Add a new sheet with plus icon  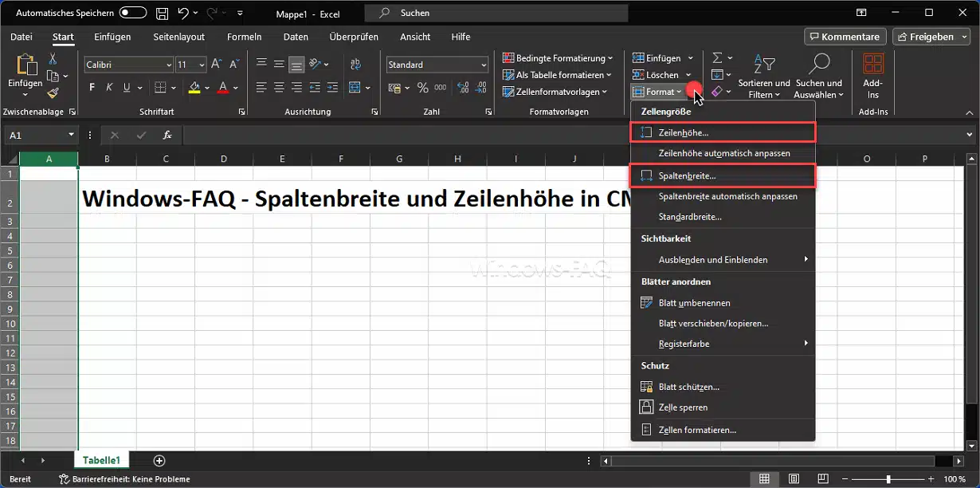159,461
